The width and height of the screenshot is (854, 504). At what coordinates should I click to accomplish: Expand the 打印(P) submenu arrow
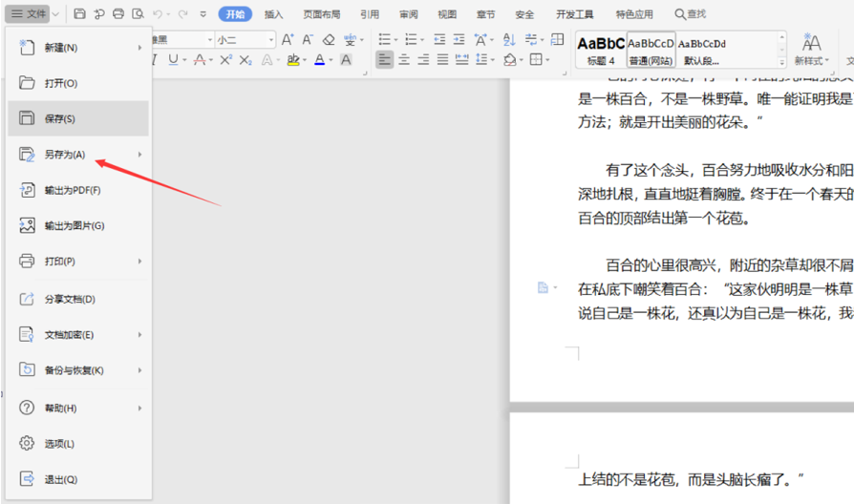[x=140, y=262]
